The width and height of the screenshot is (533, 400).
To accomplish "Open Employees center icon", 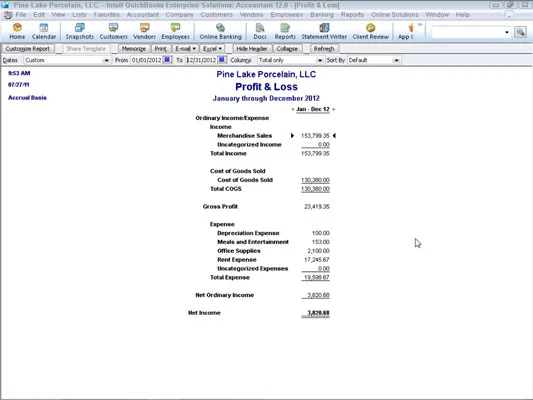I will 175,31.
